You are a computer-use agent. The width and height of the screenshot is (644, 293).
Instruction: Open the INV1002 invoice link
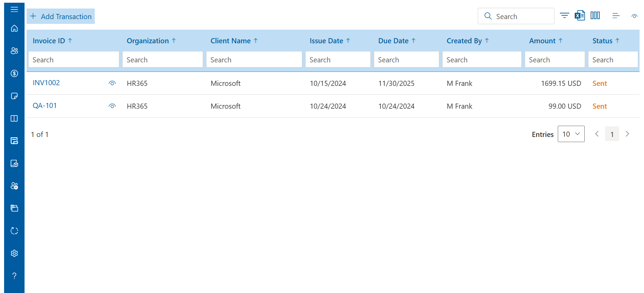tap(46, 83)
